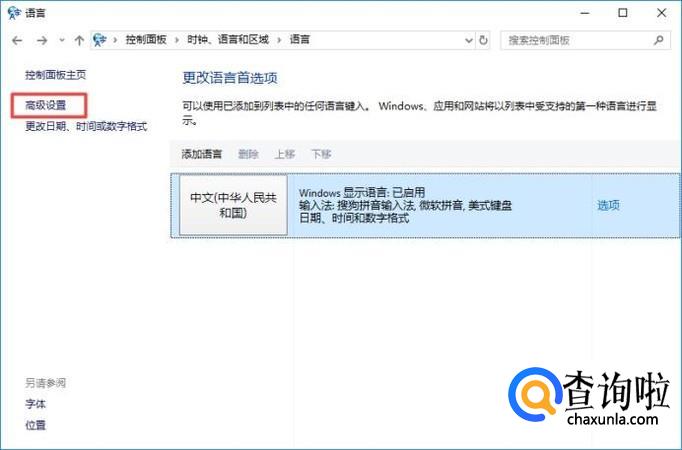The height and width of the screenshot is (450, 682).
Task: Expand chevron after 时钟、语言和区域 breadcrumb
Action: tap(279, 40)
